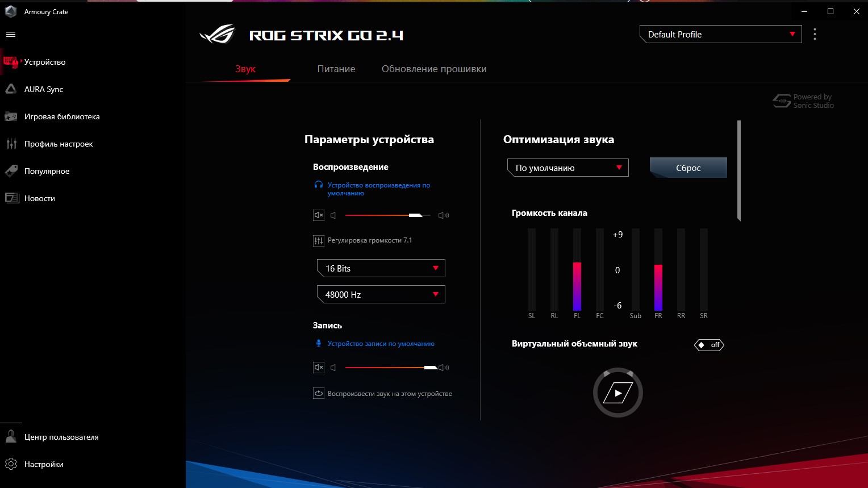Click the Оптимизация звука heading
The width and height of the screenshot is (868, 488).
[558, 139]
